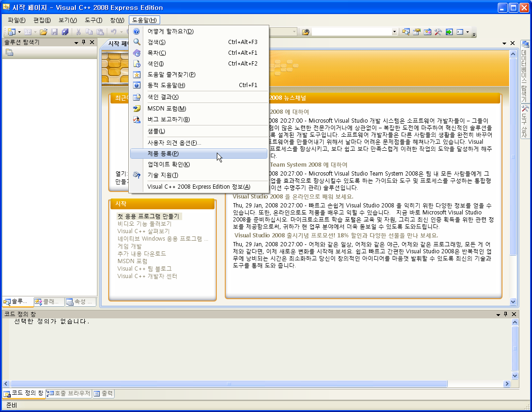Toggle auto-hide pin on Code Definition window
The height and width of the screenshot is (412, 532).
pos(505,314)
